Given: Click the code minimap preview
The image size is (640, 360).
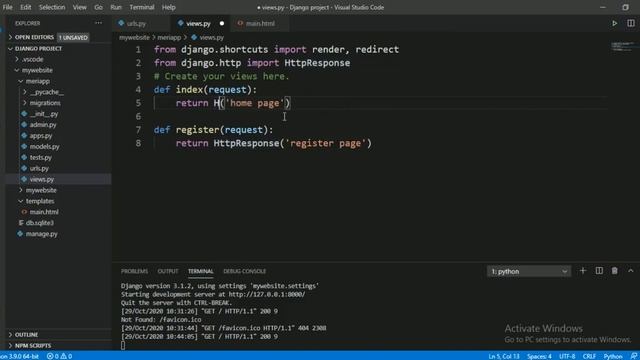Looking at the screenshot, I should click(623, 47).
